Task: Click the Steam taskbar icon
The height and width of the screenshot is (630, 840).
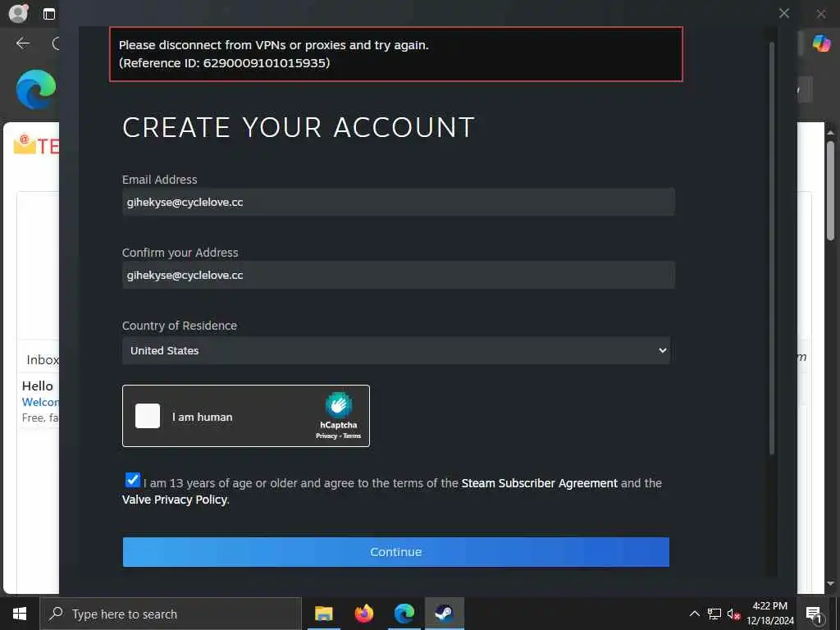Action: [444, 614]
